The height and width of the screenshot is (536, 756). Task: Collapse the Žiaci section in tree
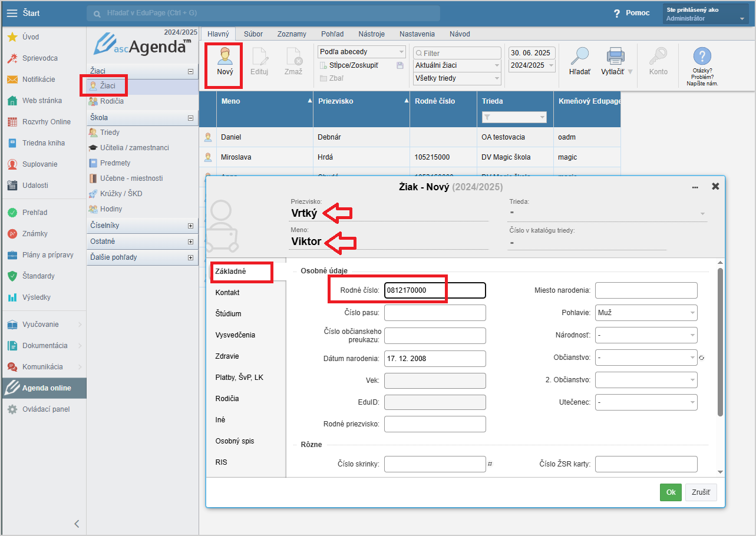190,71
